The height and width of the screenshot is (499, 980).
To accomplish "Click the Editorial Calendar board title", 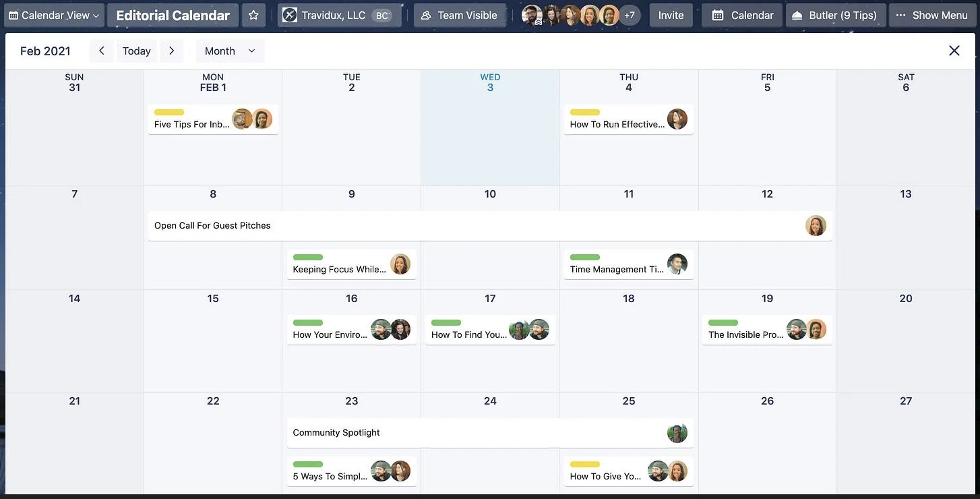I will coord(173,14).
